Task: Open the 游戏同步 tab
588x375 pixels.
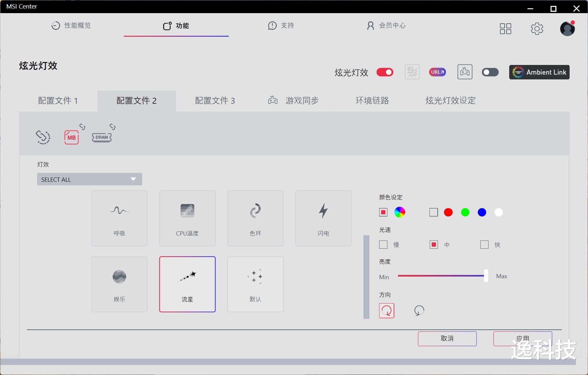Action: 294,101
